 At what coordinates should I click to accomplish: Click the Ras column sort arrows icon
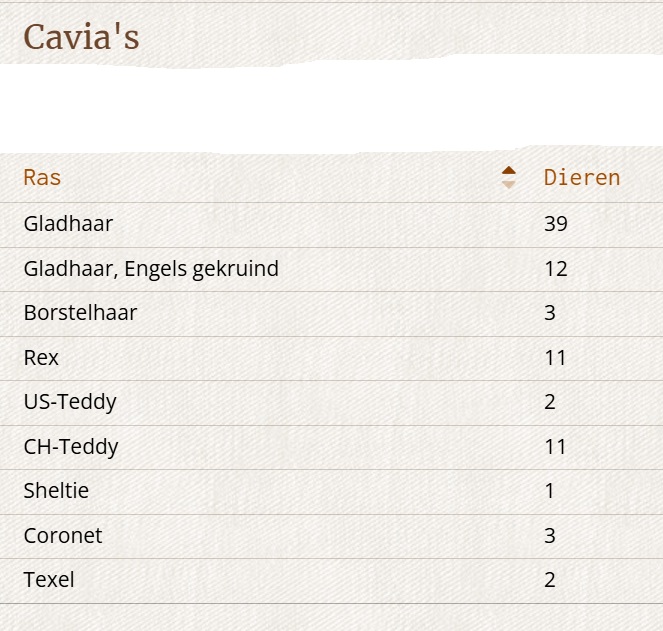pos(509,177)
